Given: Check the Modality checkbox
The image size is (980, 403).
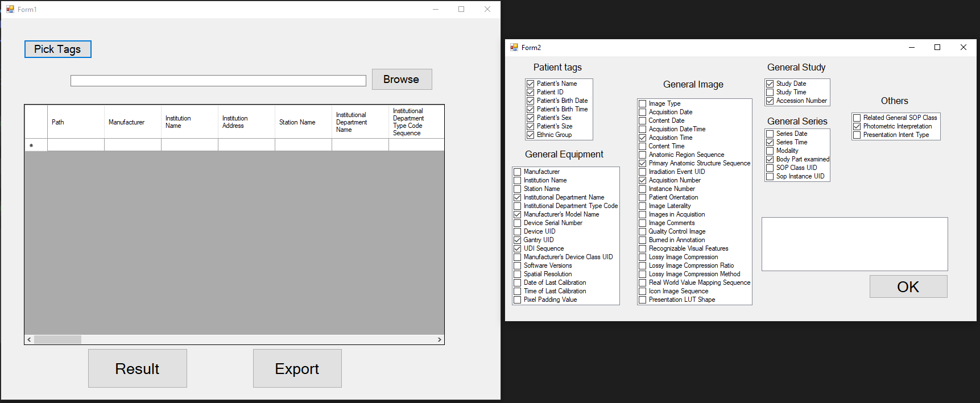Looking at the screenshot, I should 770,151.
